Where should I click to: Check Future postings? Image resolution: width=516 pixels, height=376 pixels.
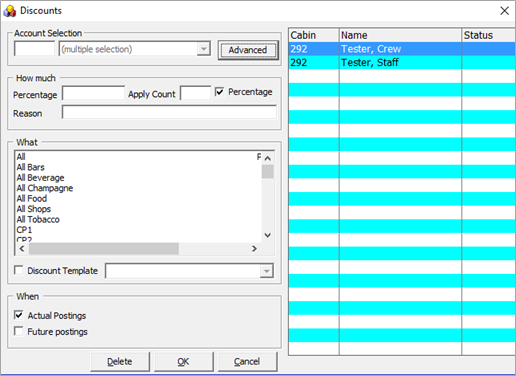click(19, 331)
